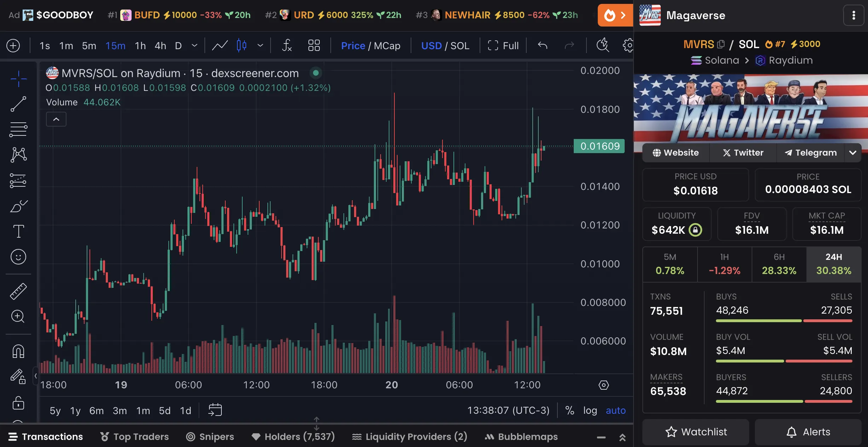
Task: Toggle the log price scale
Action: pos(590,411)
